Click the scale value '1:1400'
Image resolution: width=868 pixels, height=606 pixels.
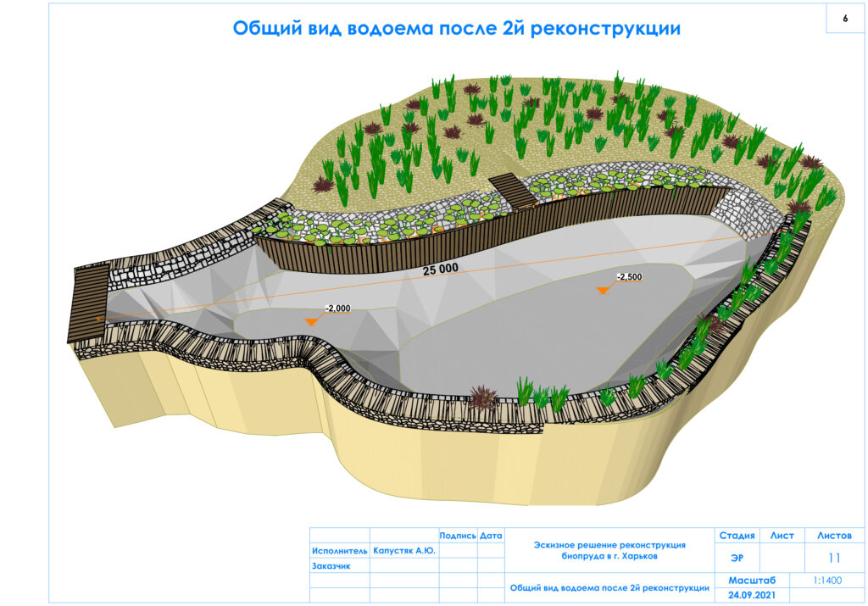click(827, 581)
